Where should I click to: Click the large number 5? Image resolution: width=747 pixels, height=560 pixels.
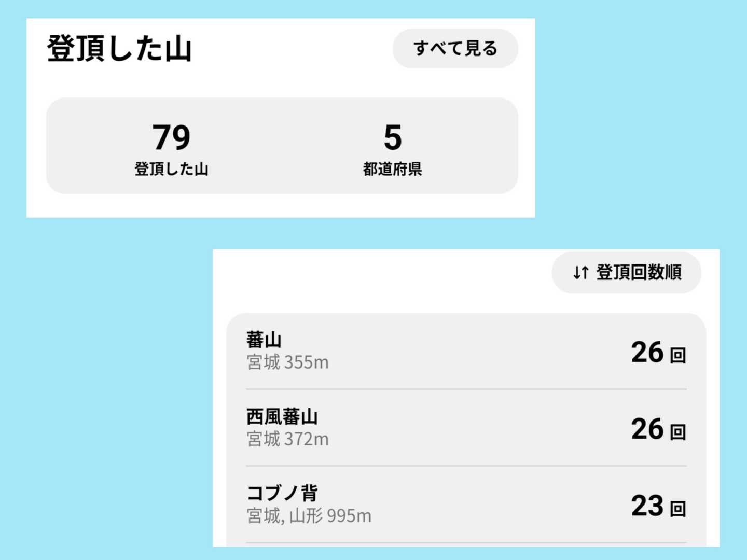click(393, 137)
